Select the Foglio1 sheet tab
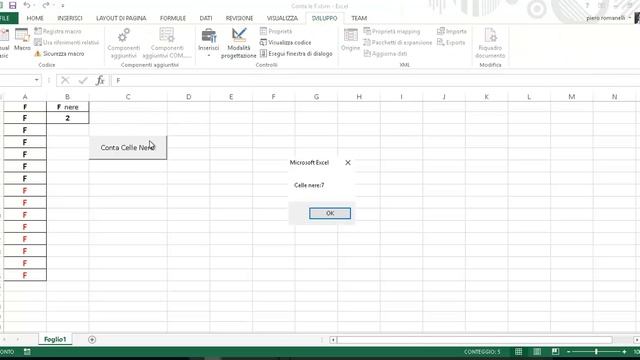 point(55,339)
